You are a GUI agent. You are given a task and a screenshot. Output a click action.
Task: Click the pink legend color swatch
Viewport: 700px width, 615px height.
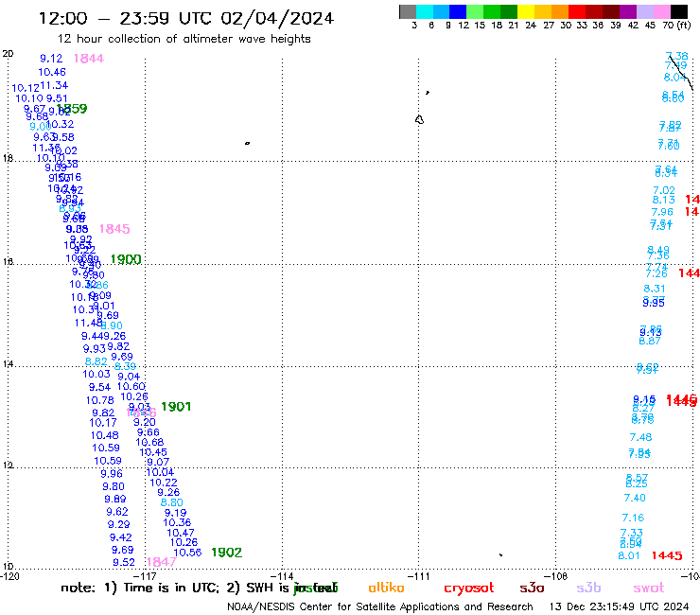tap(661, 11)
